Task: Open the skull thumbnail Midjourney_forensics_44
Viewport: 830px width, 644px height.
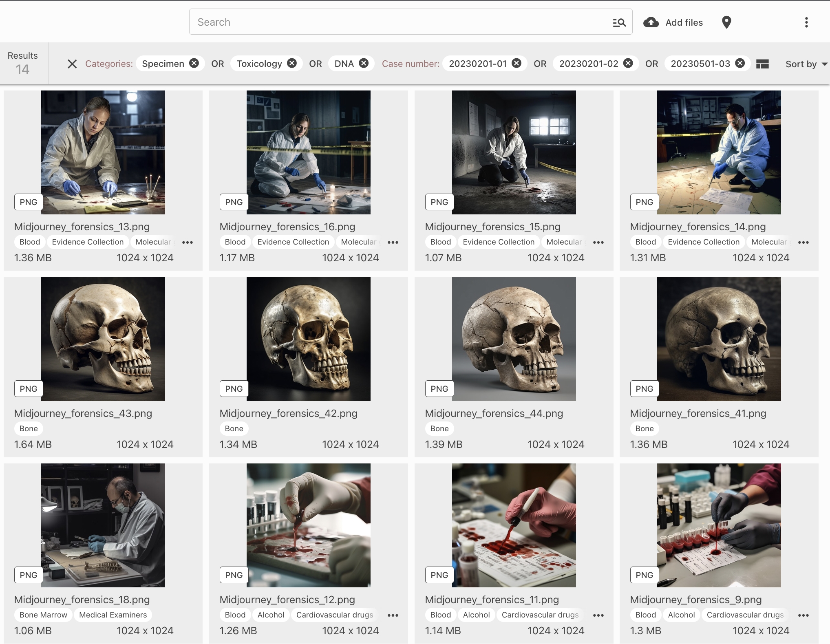Action: click(514, 339)
